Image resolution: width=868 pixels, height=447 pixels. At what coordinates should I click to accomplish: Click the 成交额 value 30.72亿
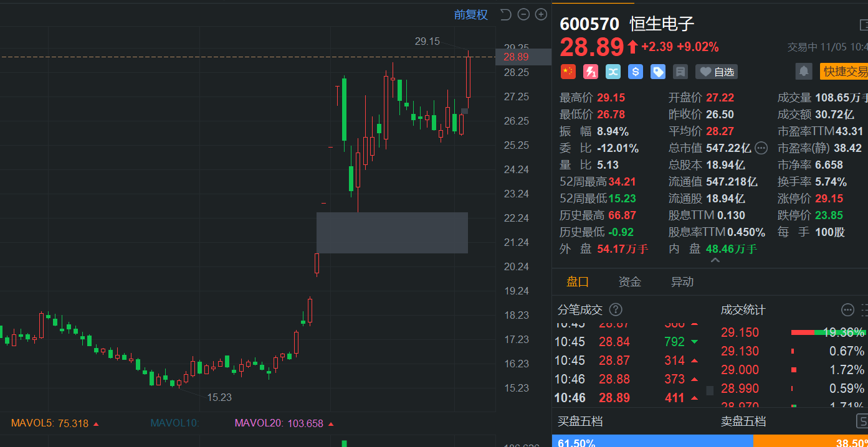pyautogui.click(x=833, y=115)
